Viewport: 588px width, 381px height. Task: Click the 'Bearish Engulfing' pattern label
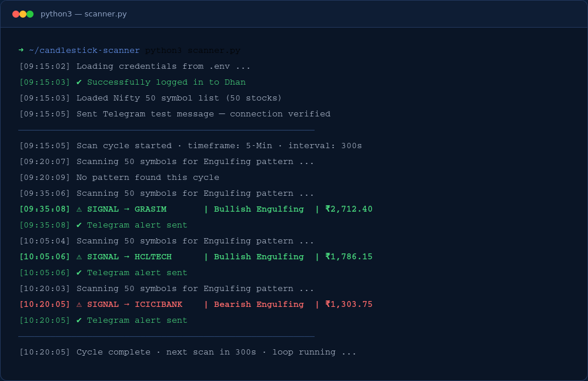click(259, 305)
